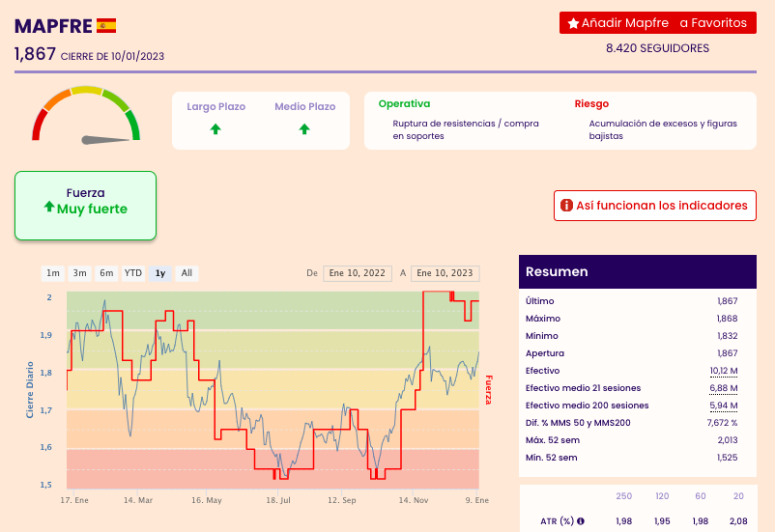The height and width of the screenshot is (532, 775).
Task: Open Así funcionan los indicadores
Action: pos(655,206)
